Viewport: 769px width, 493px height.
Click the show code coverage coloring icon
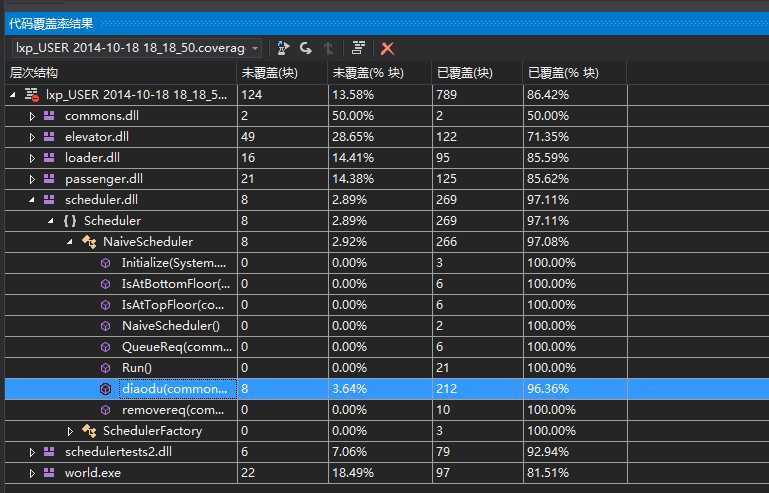359,48
